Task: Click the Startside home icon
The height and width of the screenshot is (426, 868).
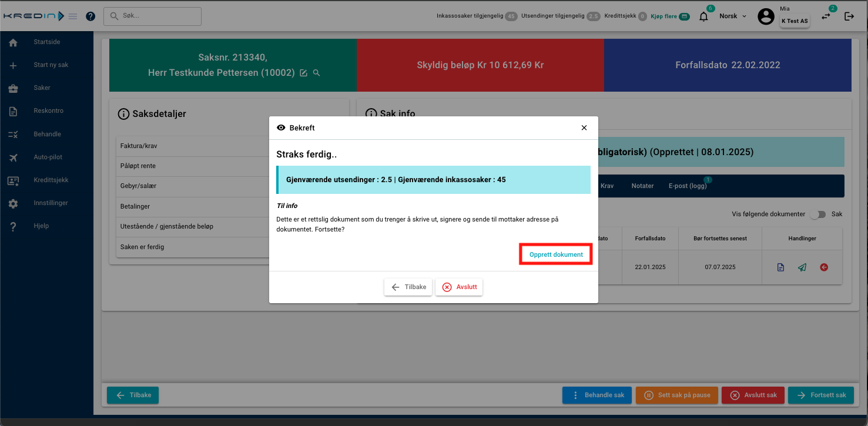Action: pos(13,42)
